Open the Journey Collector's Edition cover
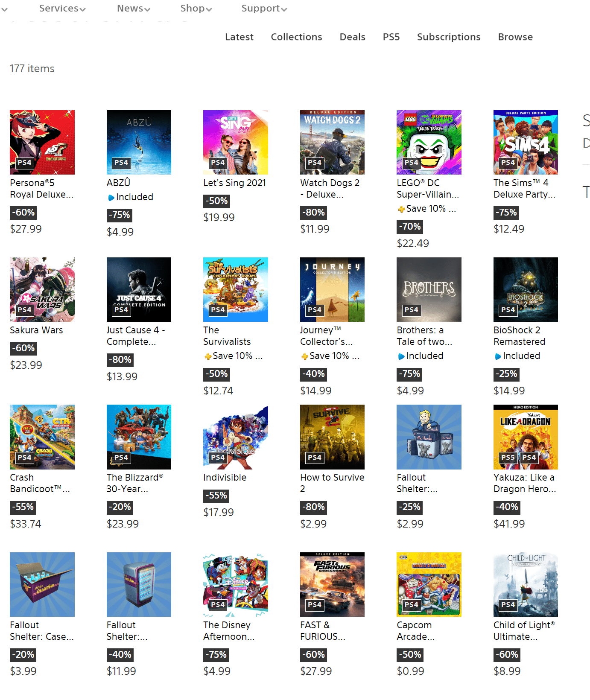Image resolution: width=590 pixels, height=700 pixels. pyautogui.click(x=332, y=289)
